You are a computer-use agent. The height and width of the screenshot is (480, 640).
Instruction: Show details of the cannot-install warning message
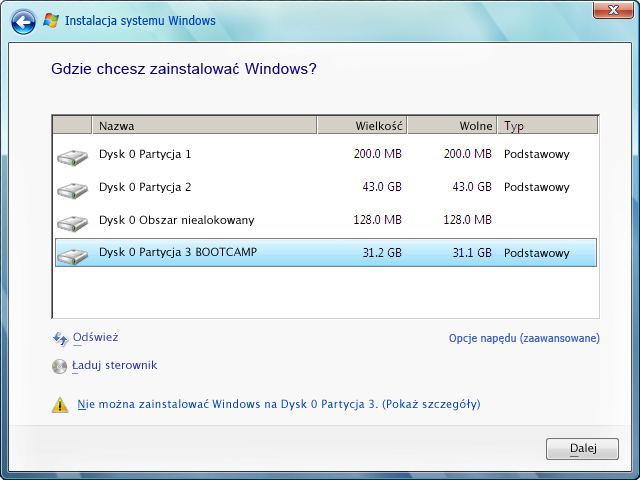279,404
